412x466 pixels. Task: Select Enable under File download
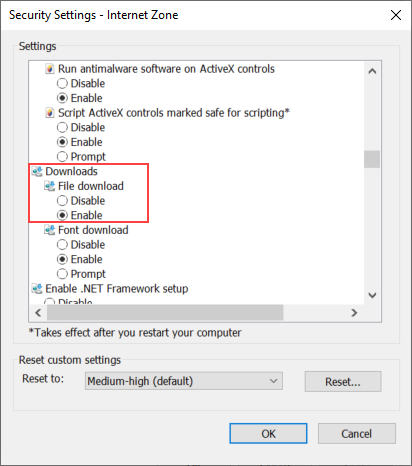pos(62,215)
